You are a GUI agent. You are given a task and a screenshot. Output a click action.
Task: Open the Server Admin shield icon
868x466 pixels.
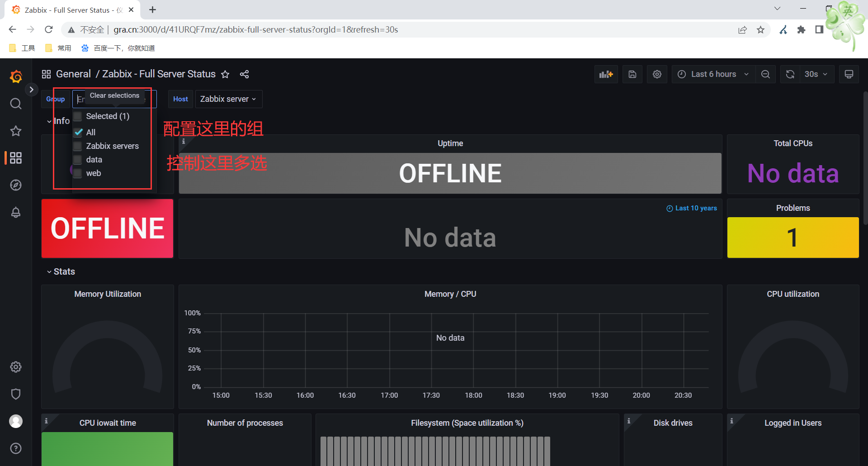tap(16, 394)
